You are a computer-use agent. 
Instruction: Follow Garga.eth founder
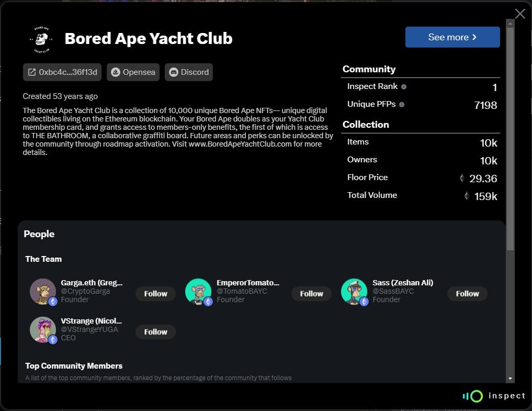coord(155,294)
